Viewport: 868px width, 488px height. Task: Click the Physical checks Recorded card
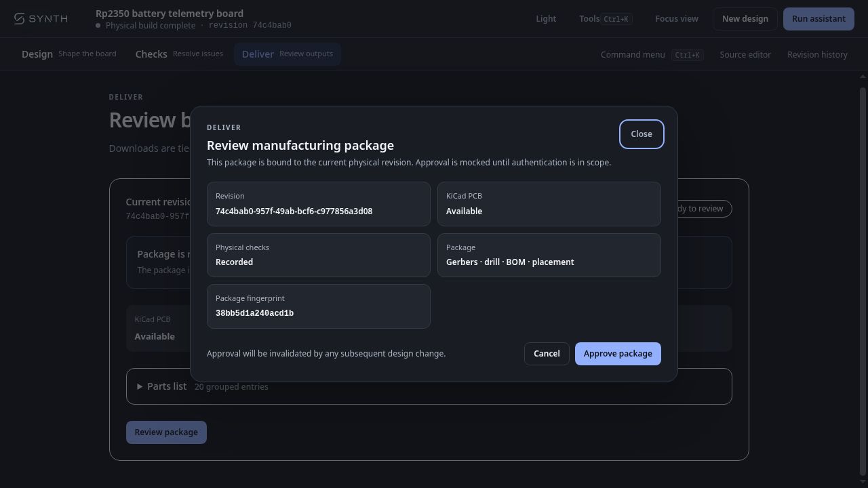319,255
